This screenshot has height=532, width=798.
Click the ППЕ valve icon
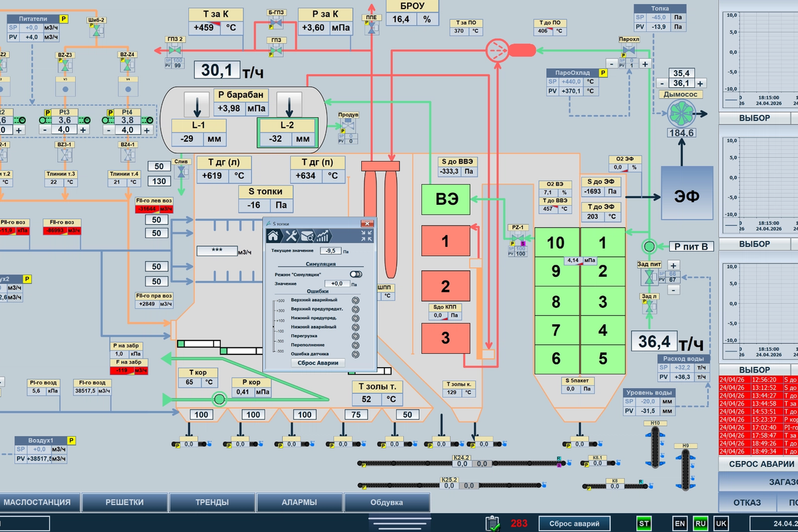pos(371,28)
